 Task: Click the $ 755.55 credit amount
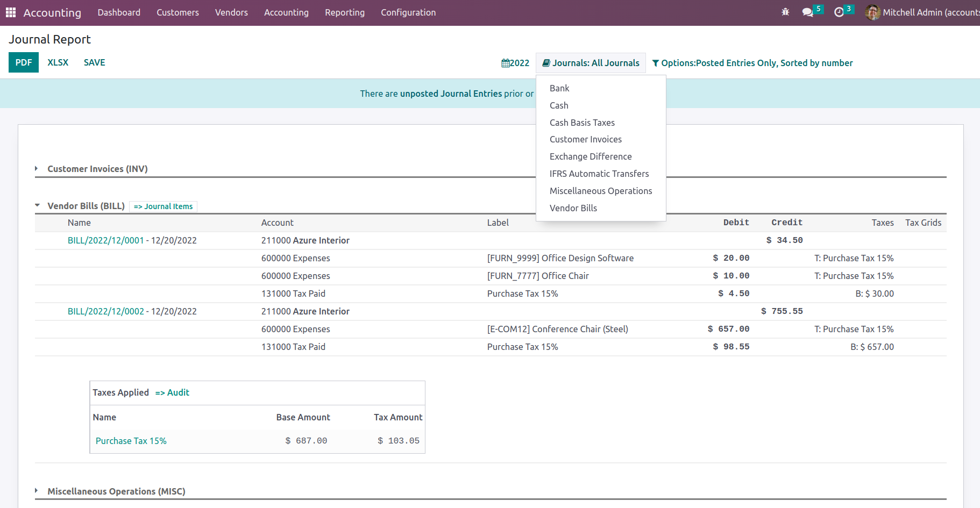(782, 311)
